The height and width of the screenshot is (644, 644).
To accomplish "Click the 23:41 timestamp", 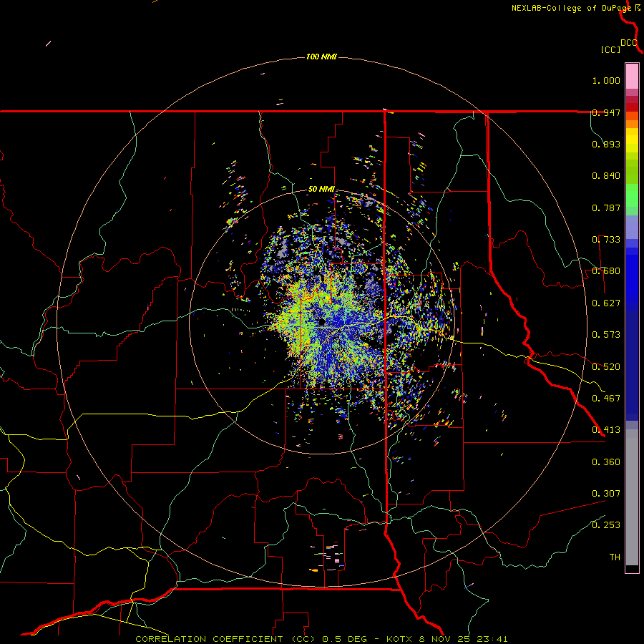I will pyautogui.click(x=492, y=639).
